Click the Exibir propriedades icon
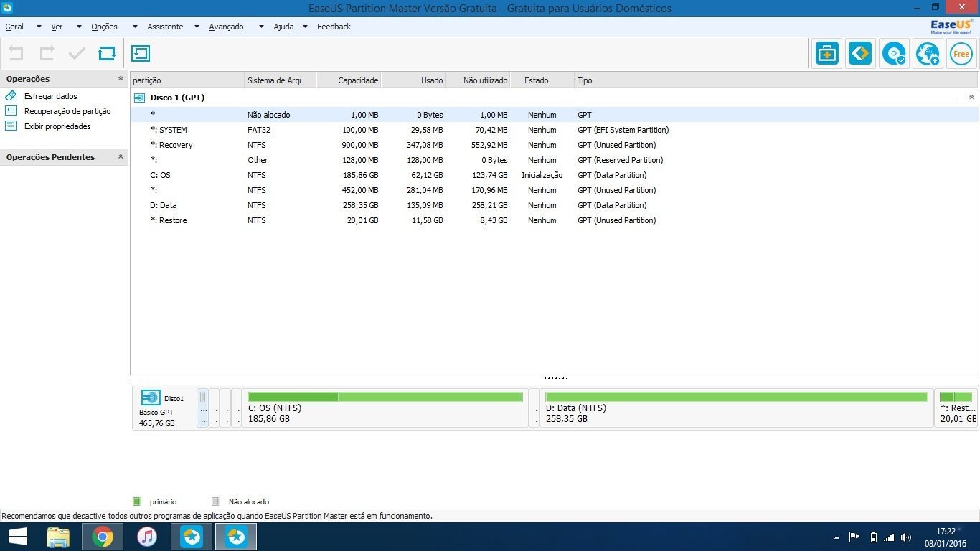 tap(11, 126)
